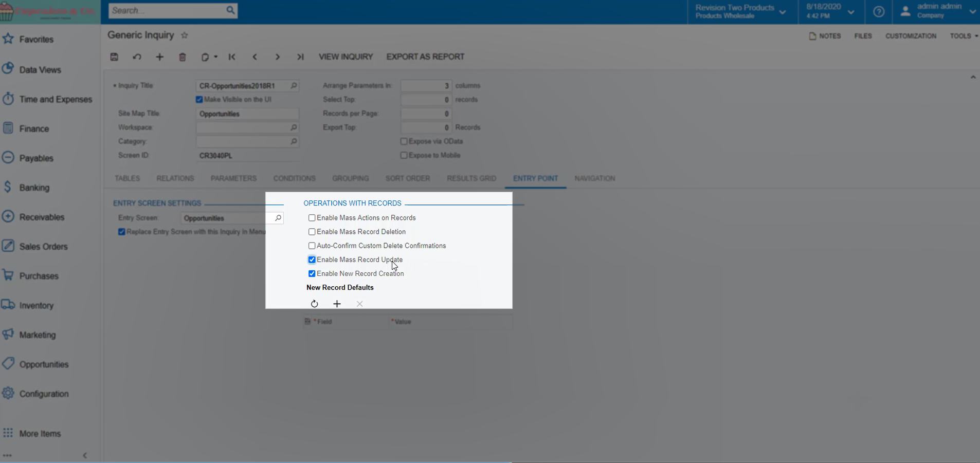980x463 pixels.
Task: Toggle Expose via OData checkbox
Action: pos(404,141)
